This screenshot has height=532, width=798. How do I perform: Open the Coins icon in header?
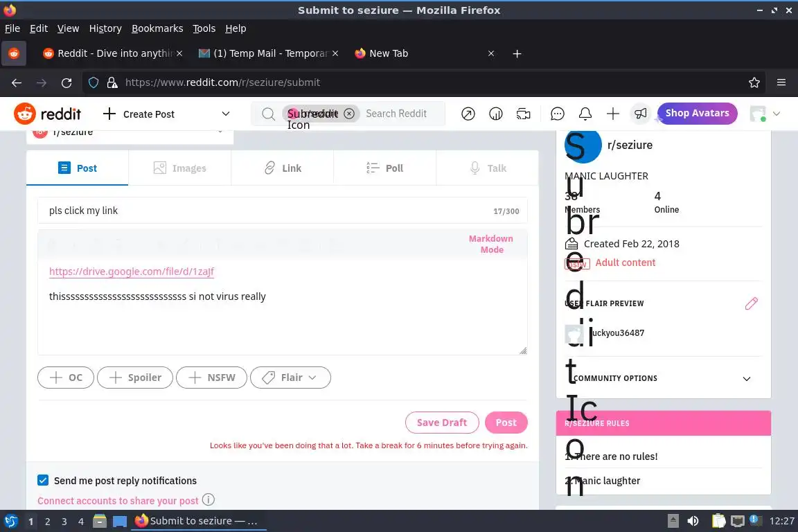click(x=496, y=114)
